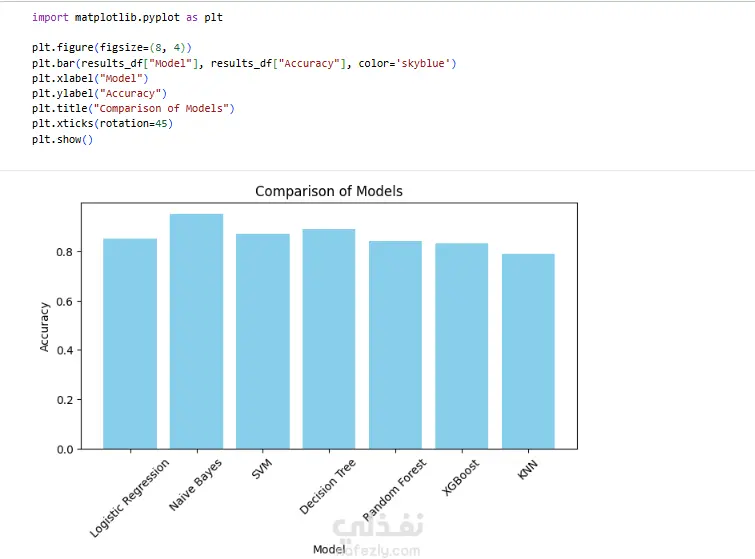Image resolution: width=755 pixels, height=559 pixels.
Task: Select the KNN bar
Action: 528,351
